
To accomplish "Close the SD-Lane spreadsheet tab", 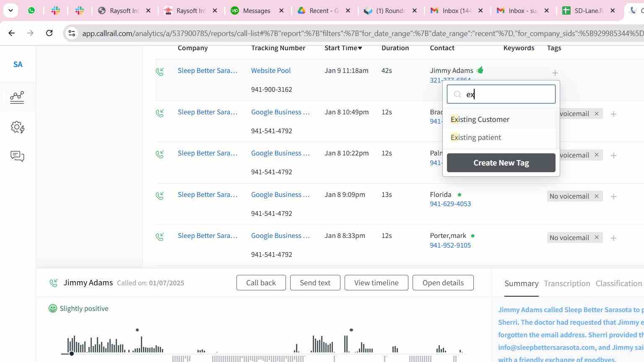I will 613,11.
